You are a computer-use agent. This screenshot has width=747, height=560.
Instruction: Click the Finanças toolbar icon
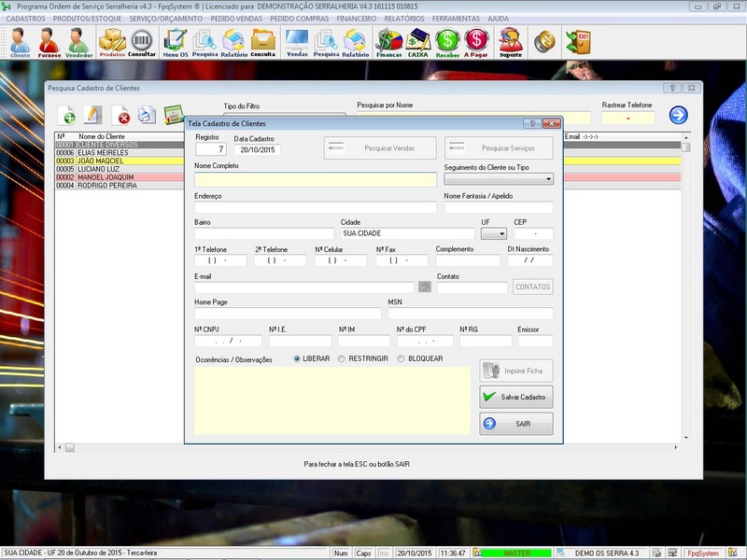coord(388,41)
